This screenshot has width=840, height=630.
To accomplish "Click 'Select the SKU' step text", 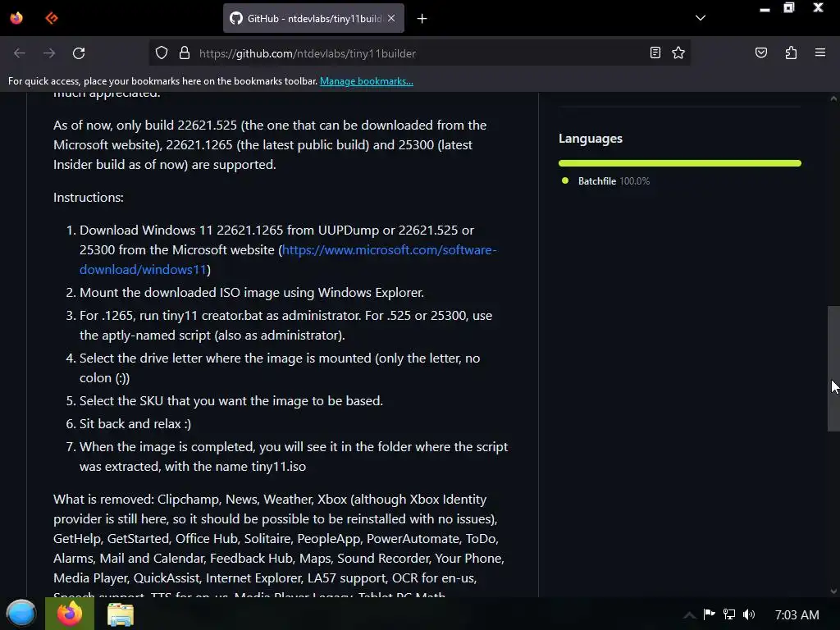I will (x=231, y=400).
